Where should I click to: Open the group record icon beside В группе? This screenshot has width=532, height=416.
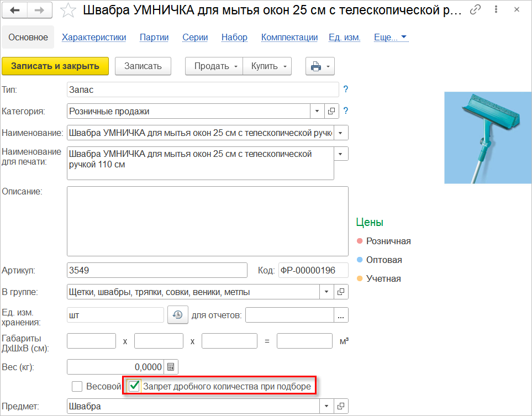(341, 292)
